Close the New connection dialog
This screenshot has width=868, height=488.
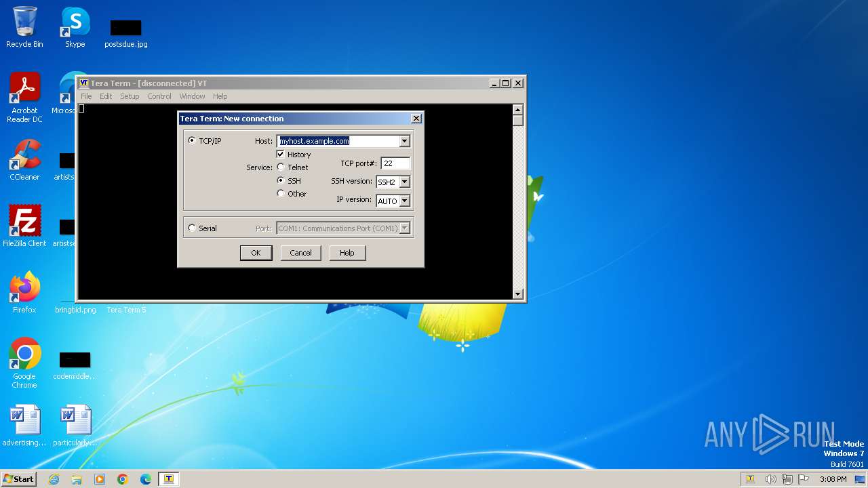(416, 118)
